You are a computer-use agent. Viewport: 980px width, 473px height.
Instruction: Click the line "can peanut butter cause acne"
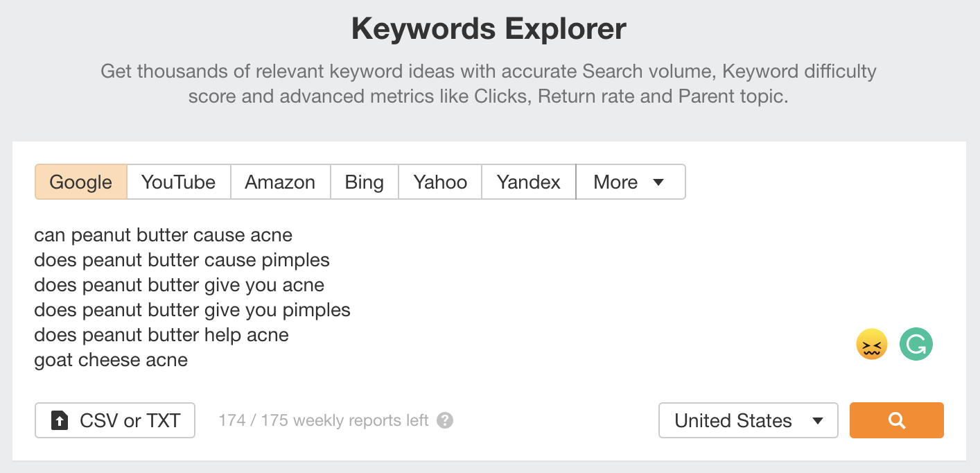pos(163,235)
